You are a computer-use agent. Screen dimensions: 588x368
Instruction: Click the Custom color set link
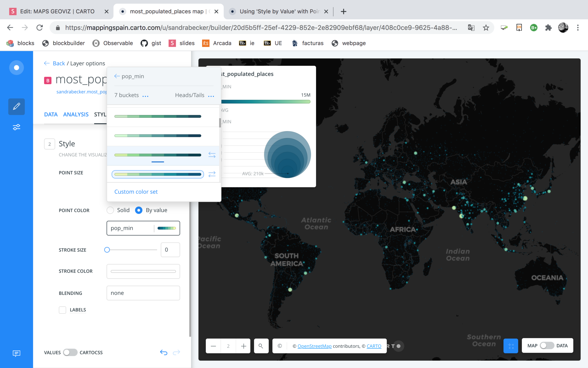click(x=136, y=192)
